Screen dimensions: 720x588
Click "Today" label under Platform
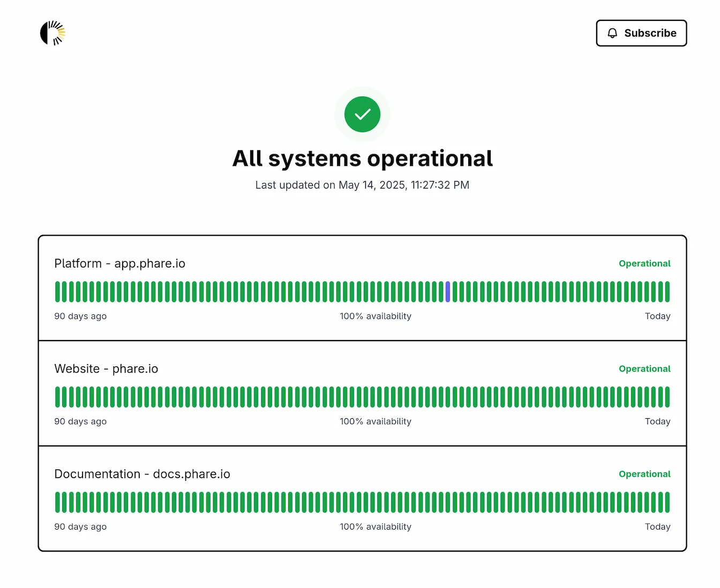[658, 316]
